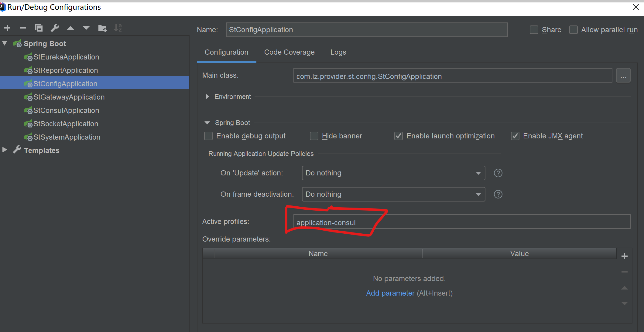The image size is (644, 332).
Task: Enable the debug output checkbox
Action: (208, 136)
